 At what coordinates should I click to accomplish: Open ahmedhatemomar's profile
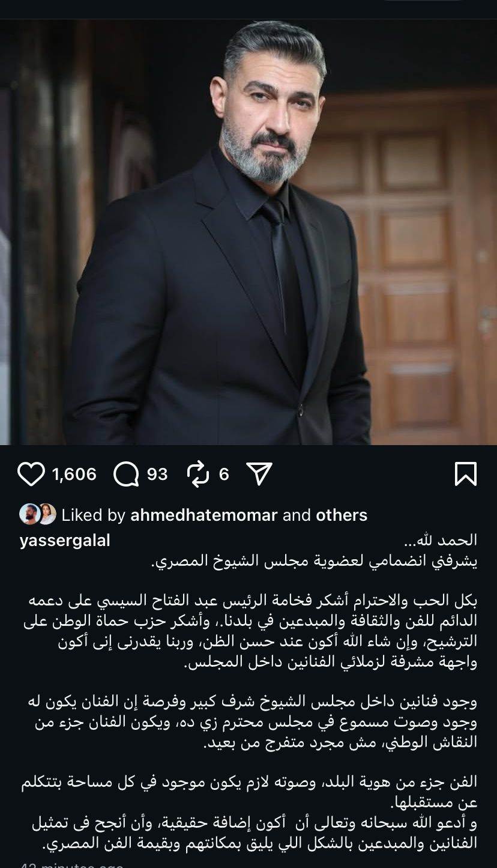coord(204,515)
